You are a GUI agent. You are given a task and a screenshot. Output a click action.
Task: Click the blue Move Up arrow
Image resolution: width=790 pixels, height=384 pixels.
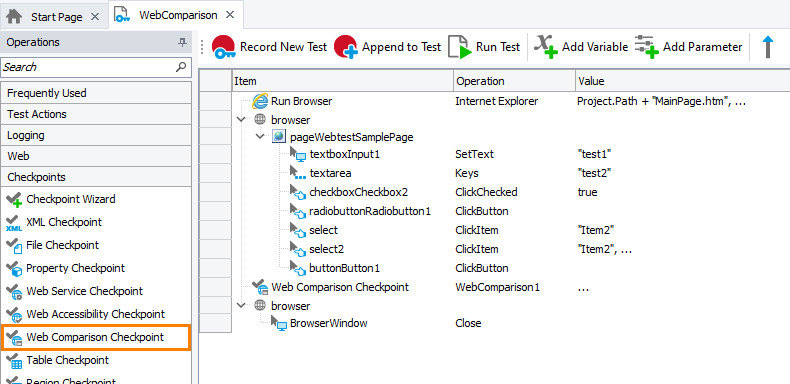767,47
